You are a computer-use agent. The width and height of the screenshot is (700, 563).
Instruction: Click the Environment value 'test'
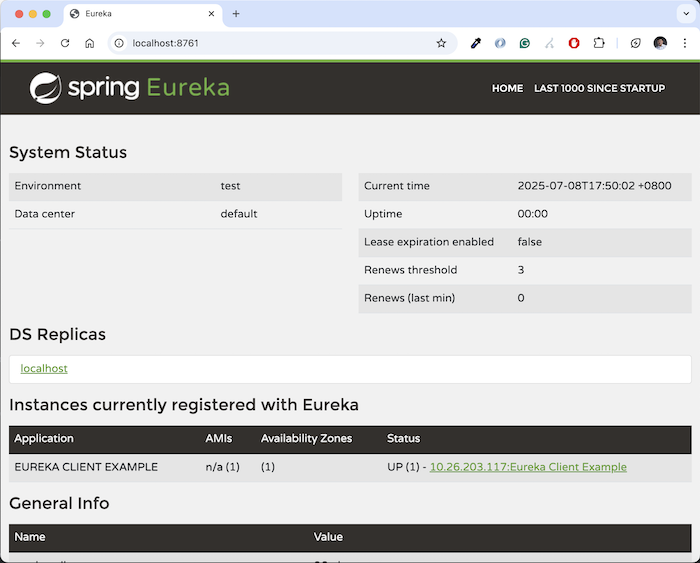pos(230,186)
